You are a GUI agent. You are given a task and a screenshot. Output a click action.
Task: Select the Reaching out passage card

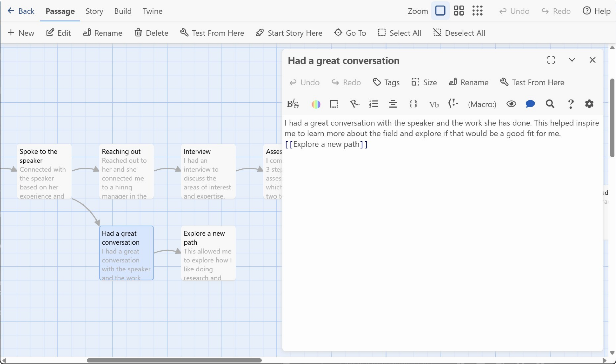[x=127, y=171]
